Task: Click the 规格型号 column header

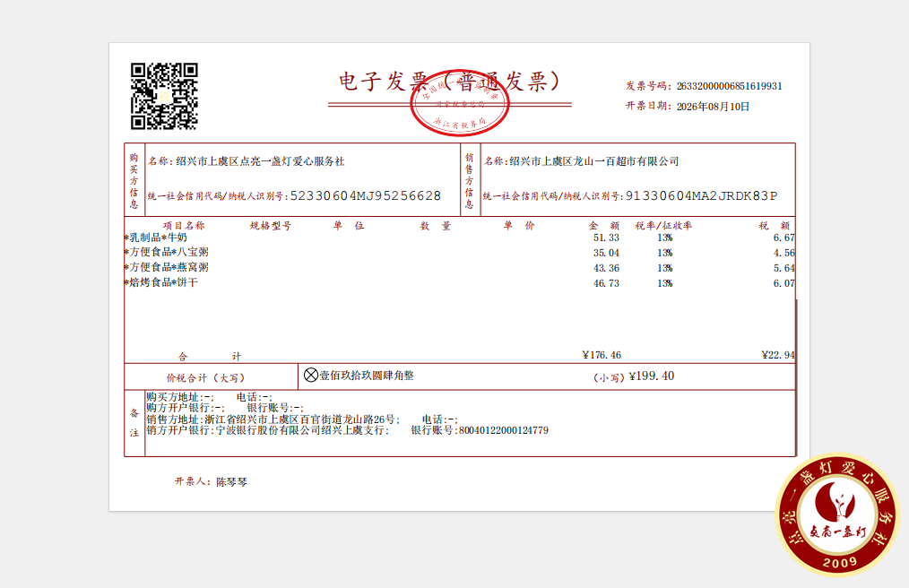Action: [271, 226]
